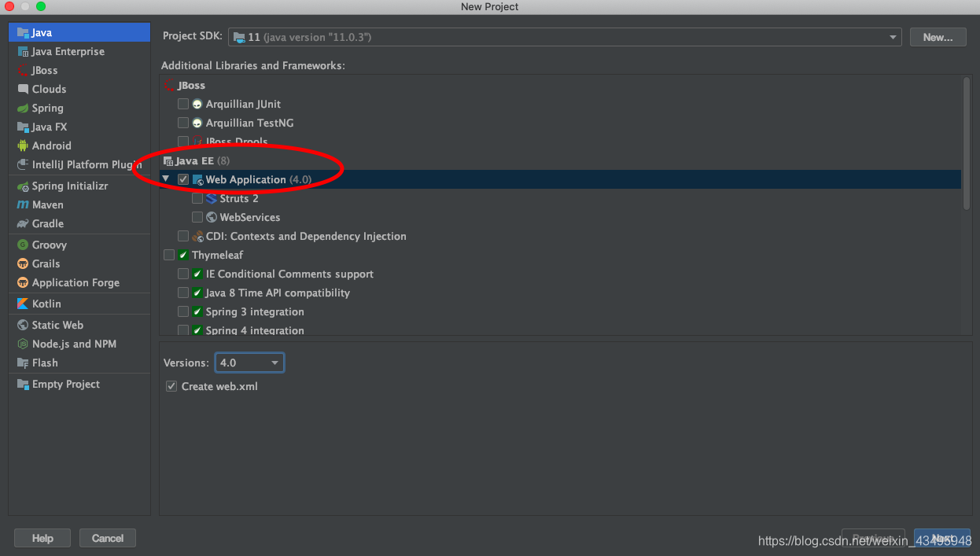Screen dimensions: 980x556
Task: Toggle the Create web.xml checkbox
Action: tap(171, 387)
